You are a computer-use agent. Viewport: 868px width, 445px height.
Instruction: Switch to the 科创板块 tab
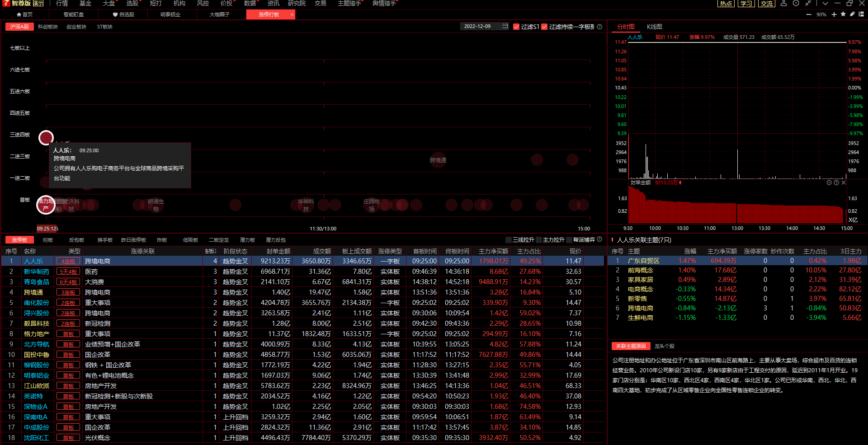pos(48,27)
